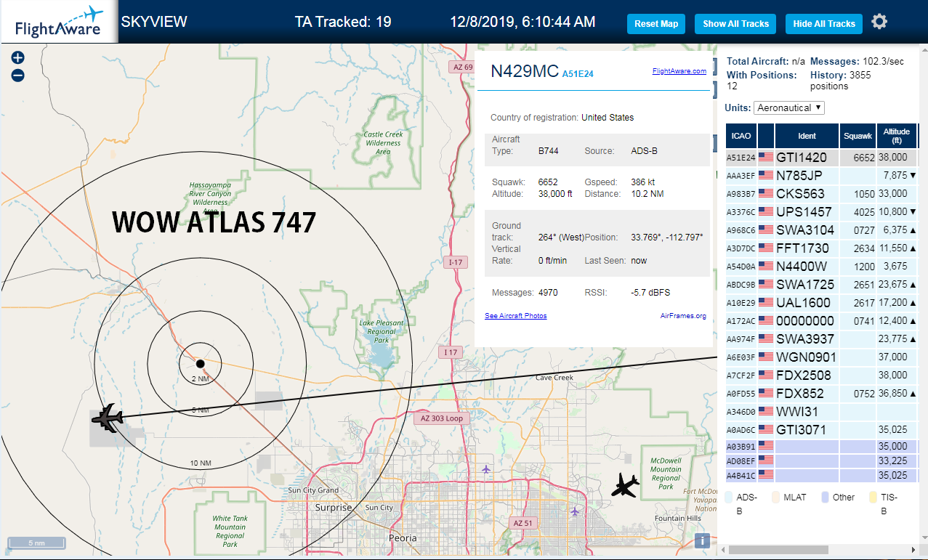Click squawk 6652 in GTI1420 row
Viewport: 928px width, 560px height.
click(x=864, y=158)
